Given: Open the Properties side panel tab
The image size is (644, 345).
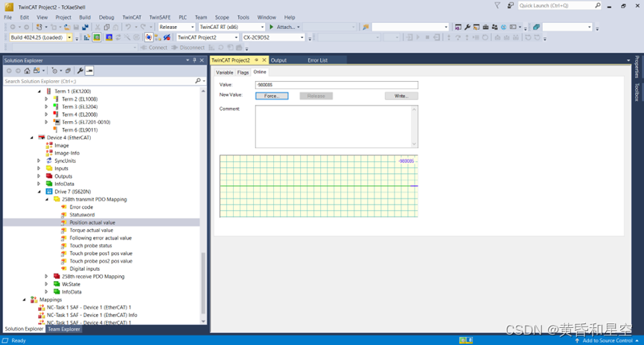Looking at the screenshot, I should tap(637, 67).
